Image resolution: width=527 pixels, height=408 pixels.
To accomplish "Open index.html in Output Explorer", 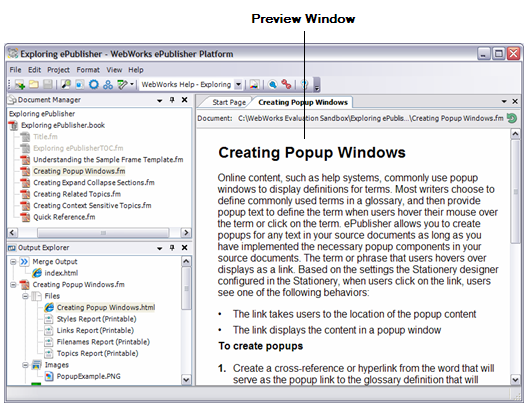I will [x=61, y=273].
